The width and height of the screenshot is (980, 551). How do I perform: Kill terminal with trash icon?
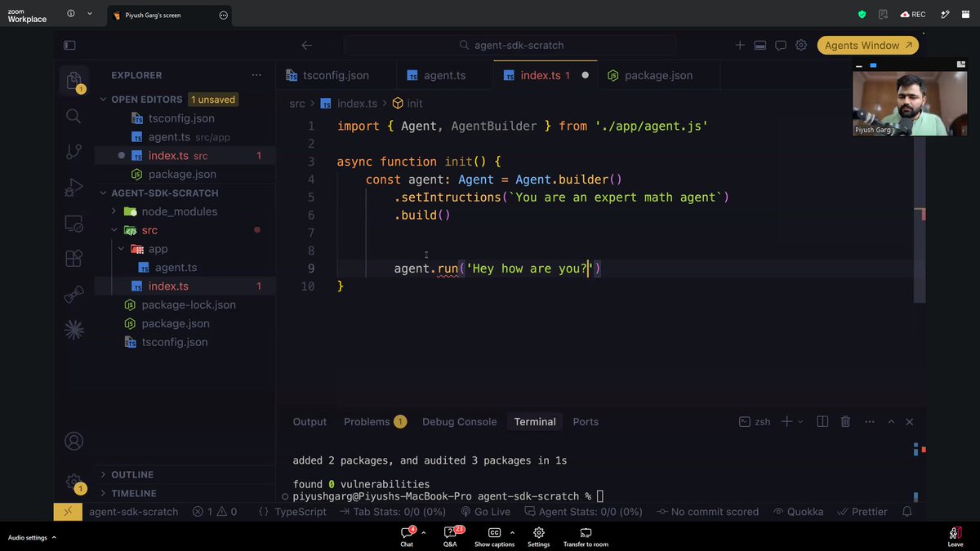click(x=846, y=422)
